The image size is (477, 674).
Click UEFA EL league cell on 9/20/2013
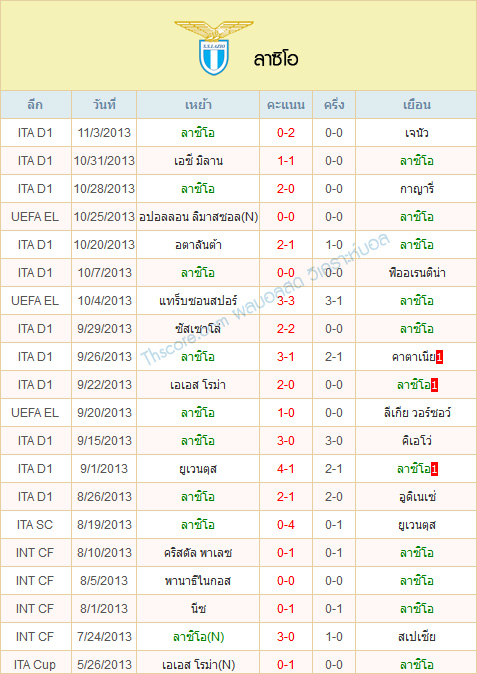pos(35,413)
